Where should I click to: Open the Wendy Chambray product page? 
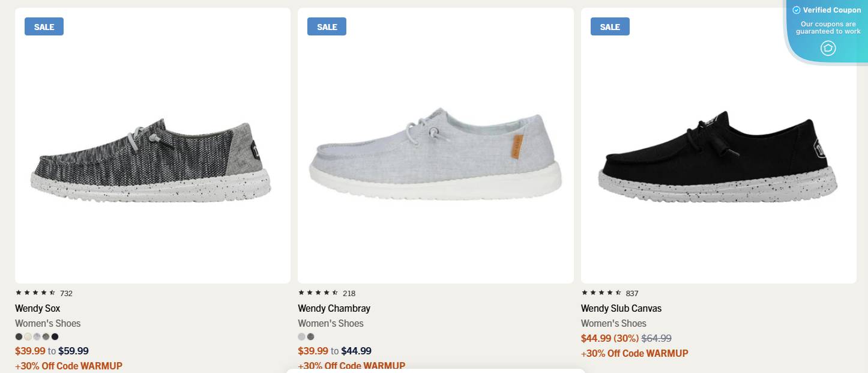[x=334, y=308]
